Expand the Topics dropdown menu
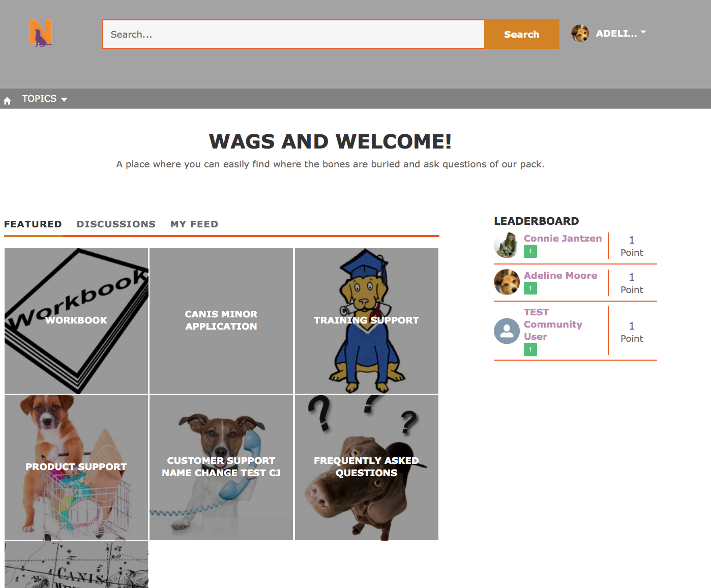 click(x=45, y=99)
